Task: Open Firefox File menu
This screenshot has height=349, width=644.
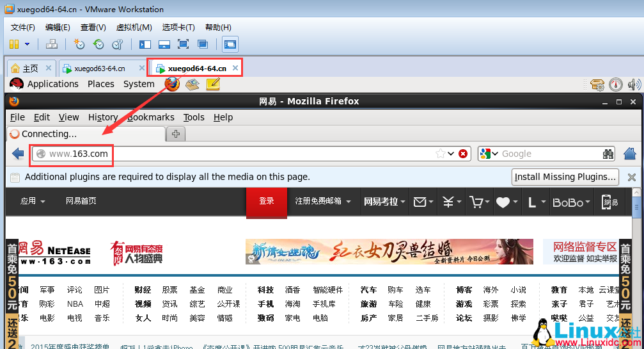Action: pyautogui.click(x=17, y=117)
